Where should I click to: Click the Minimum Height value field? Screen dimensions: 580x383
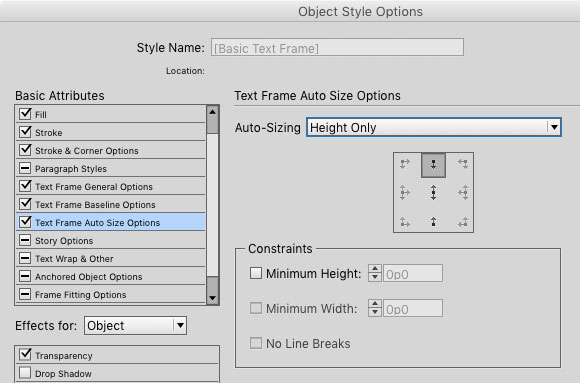coord(413,273)
